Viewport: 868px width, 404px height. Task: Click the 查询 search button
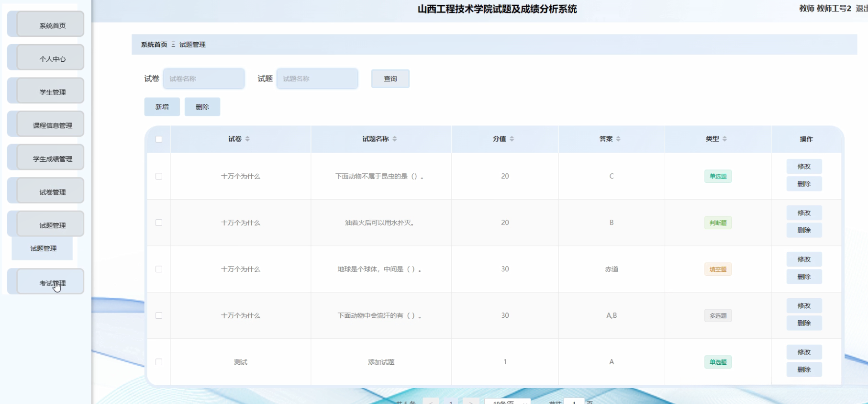tap(390, 79)
